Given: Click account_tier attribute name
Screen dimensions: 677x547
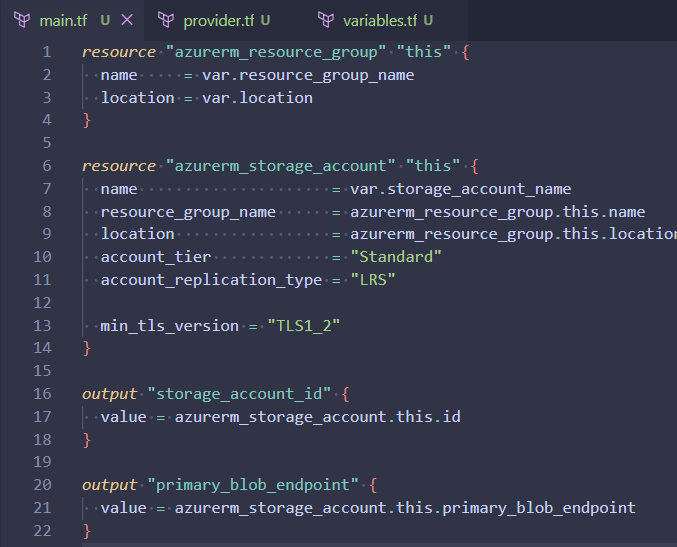Looking at the screenshot, I should [x=156, y=257].
